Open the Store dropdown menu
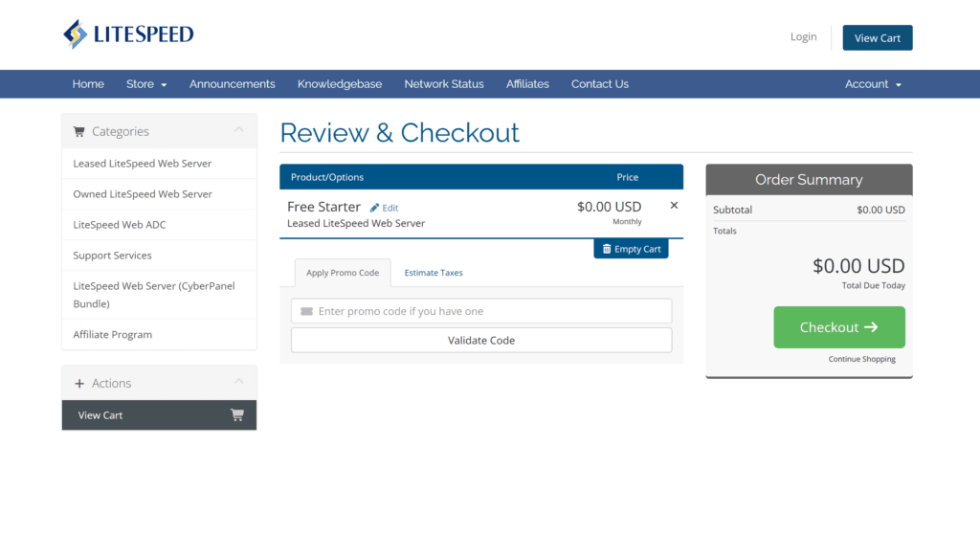Image resolution: width=980 pixels, height=535 pixels. pyautogui.click(x=146, y=84)
